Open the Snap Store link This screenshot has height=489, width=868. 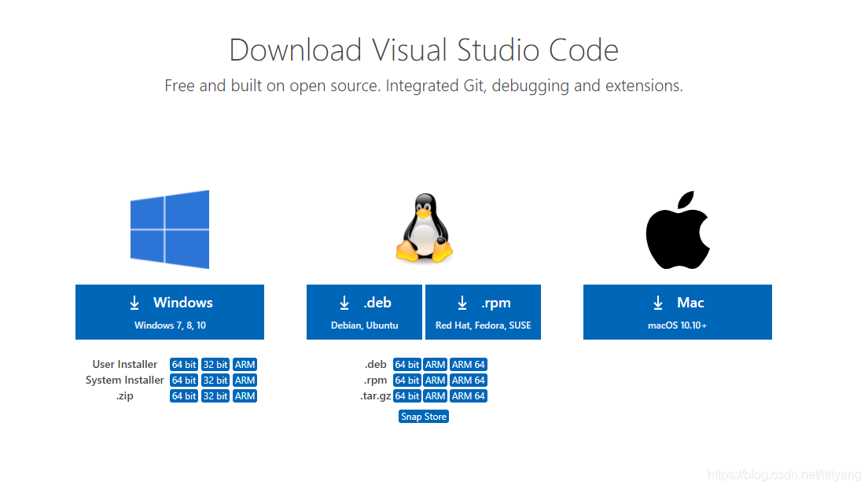424,417
